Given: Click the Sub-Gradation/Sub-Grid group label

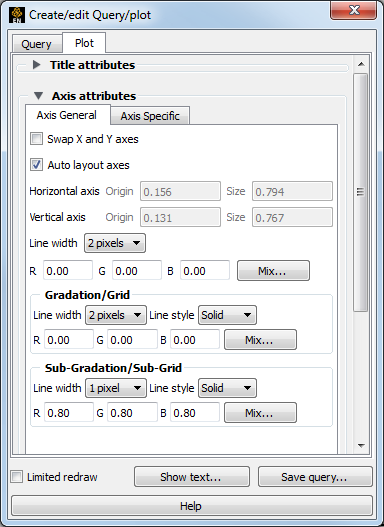Looking at the screenshot, I should click(x=113, y=368).
